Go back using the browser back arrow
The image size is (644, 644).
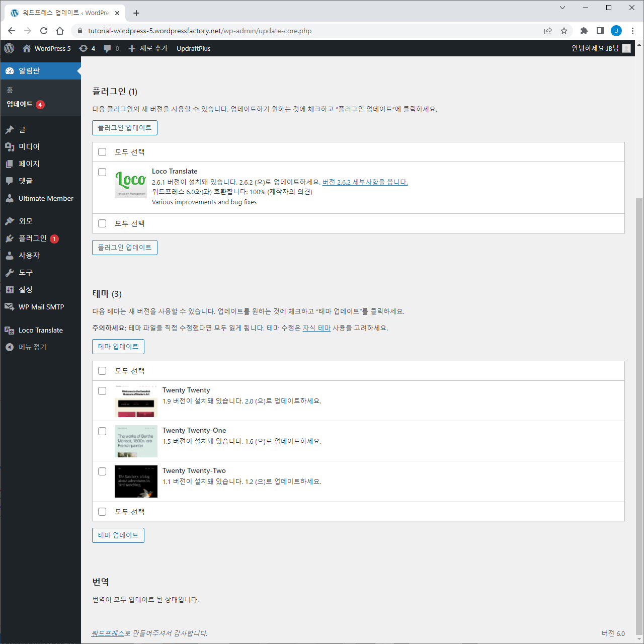point(12,31)
